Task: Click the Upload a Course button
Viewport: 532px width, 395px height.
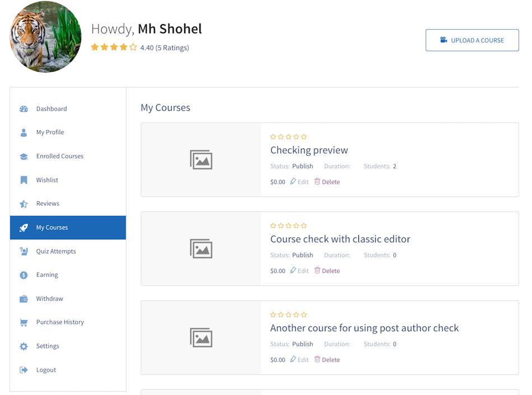Action: coord(472,40)
